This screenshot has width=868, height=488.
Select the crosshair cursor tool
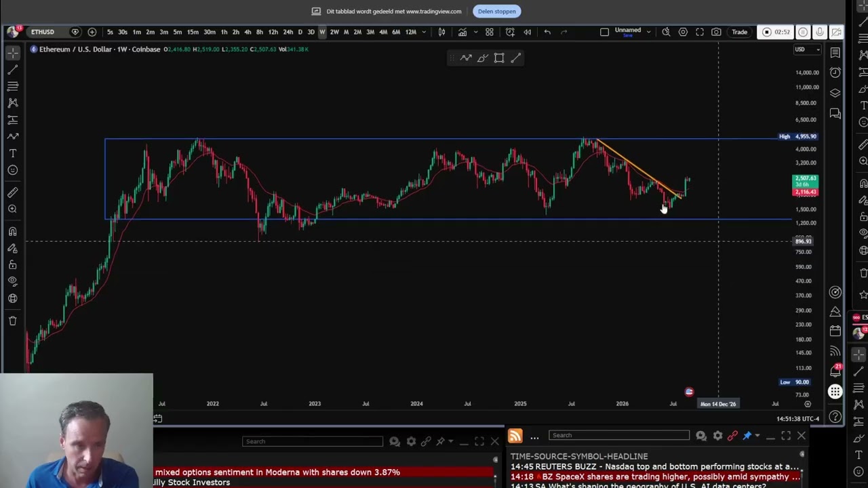[x=13, y=53]
